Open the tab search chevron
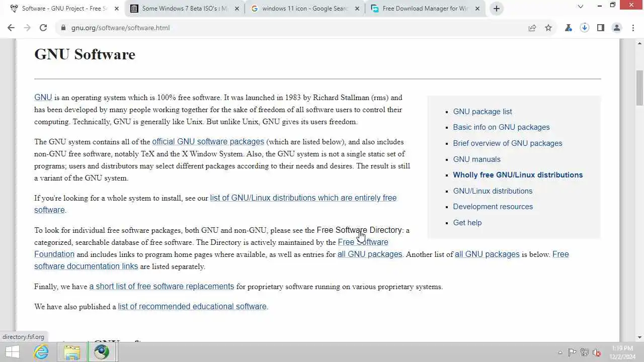Image resolution: width=644 pixels, height=362 pixels. [581, 7]
